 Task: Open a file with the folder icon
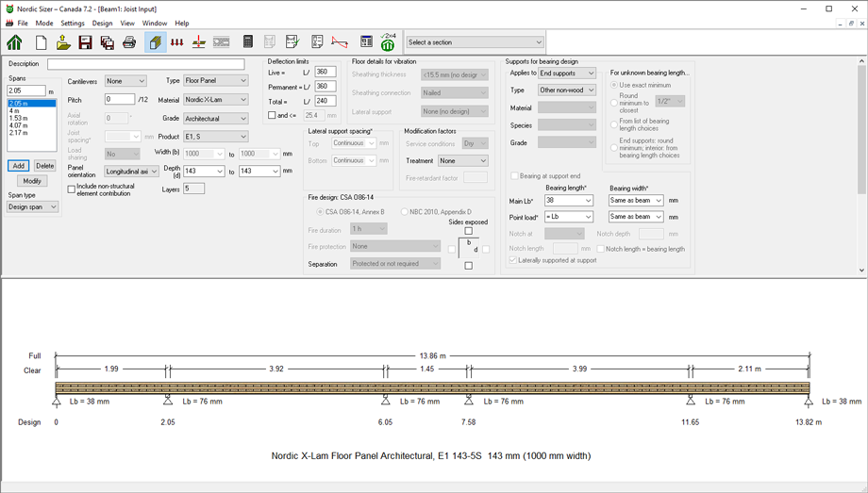63,42
